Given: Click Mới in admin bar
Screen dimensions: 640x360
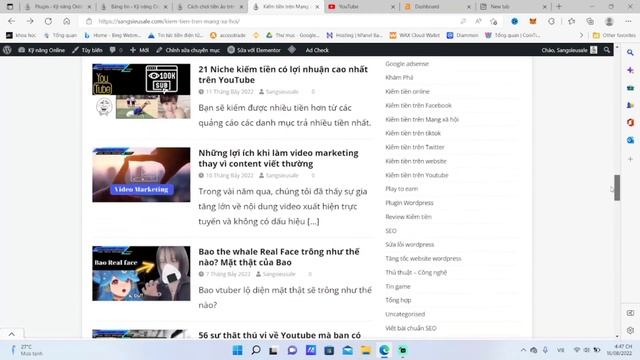Looking at the screenshot, I should pyautogui.click(x=139, y=50).
